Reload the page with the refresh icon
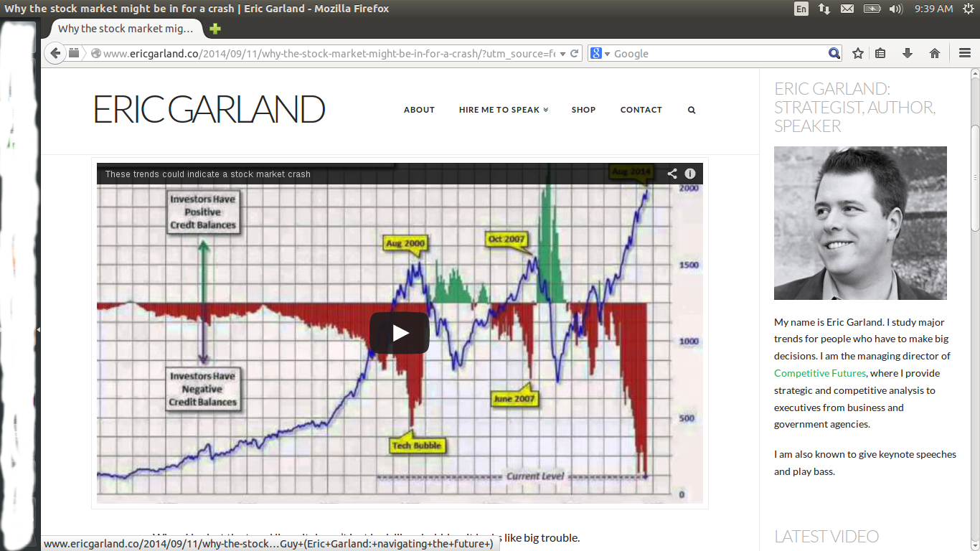This screenshot has height=551, width=980. [x=575, y=54]
